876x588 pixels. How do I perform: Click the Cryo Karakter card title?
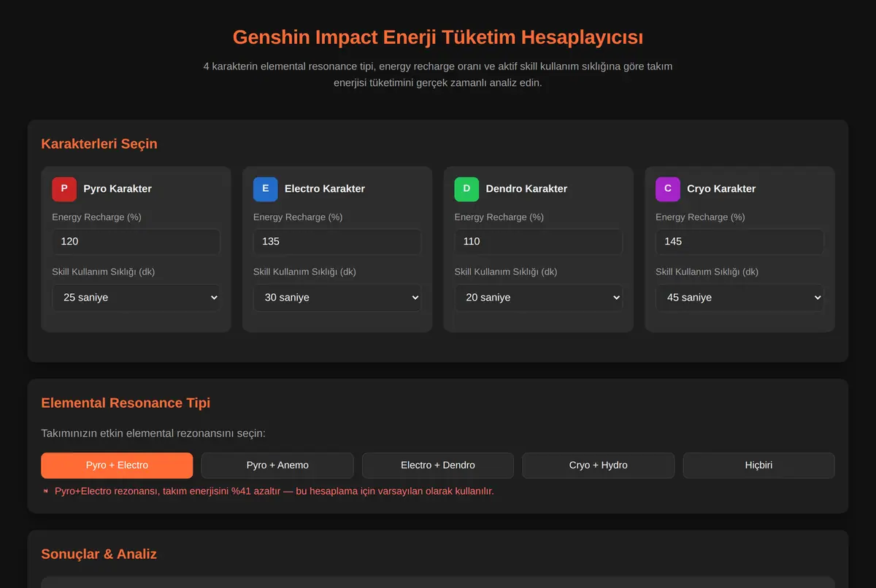click(721, 189)
